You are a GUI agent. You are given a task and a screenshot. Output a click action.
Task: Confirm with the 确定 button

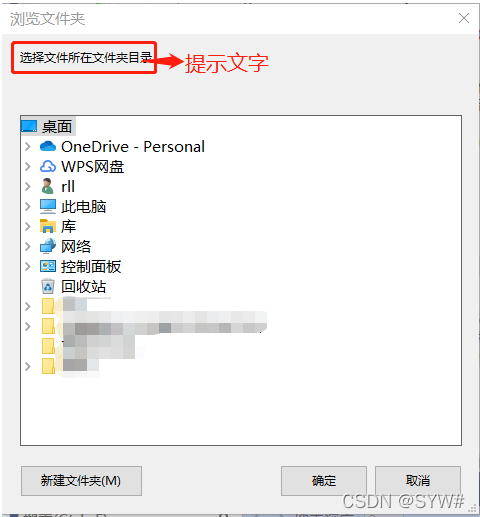pos(324,481)
